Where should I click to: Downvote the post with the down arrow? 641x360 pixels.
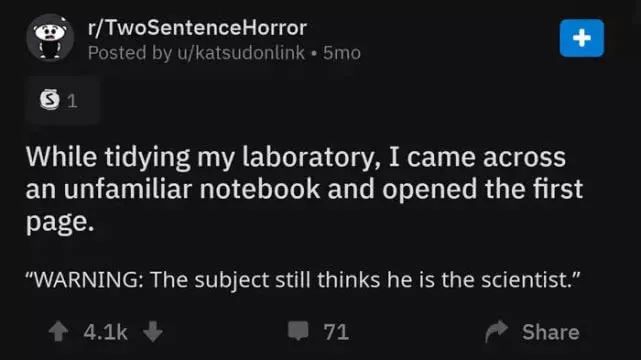(x=153, y=331)
